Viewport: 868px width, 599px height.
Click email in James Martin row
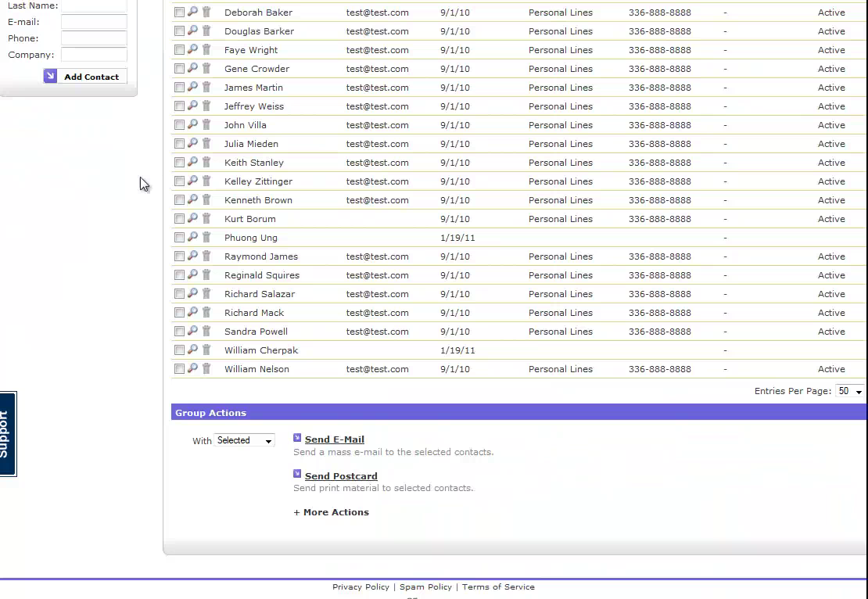pyautogui.click(x=378, y=88)
